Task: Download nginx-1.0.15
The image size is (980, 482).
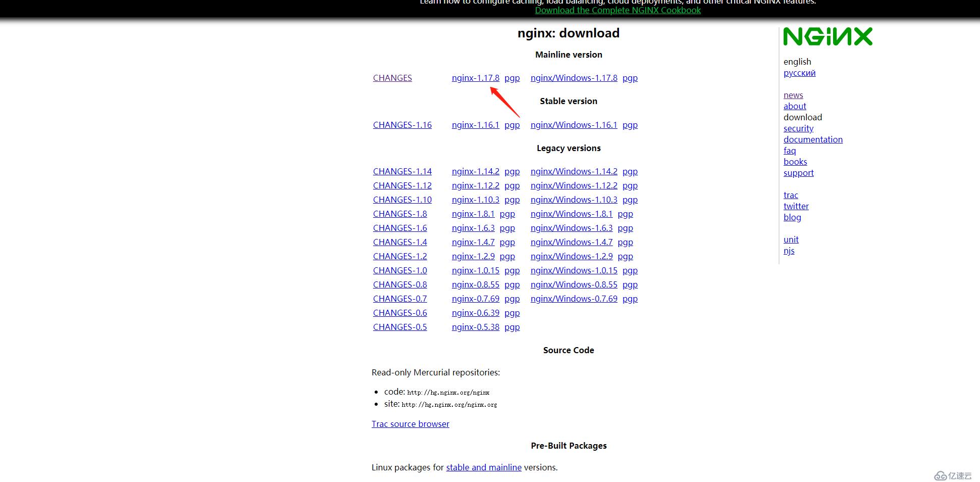Action: (x=476, y=270)
